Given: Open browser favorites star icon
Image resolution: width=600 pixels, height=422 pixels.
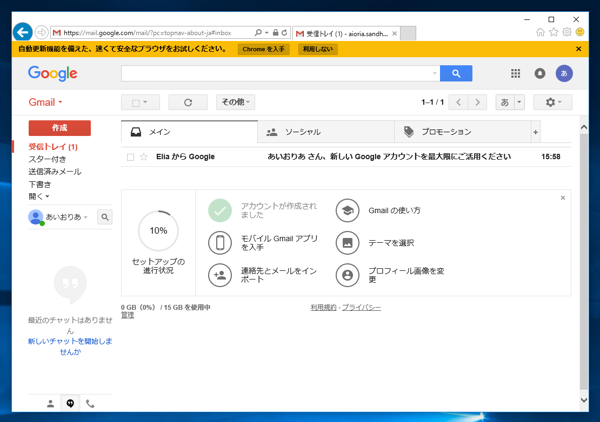Looking at the screenshot, I should [554, 33].
